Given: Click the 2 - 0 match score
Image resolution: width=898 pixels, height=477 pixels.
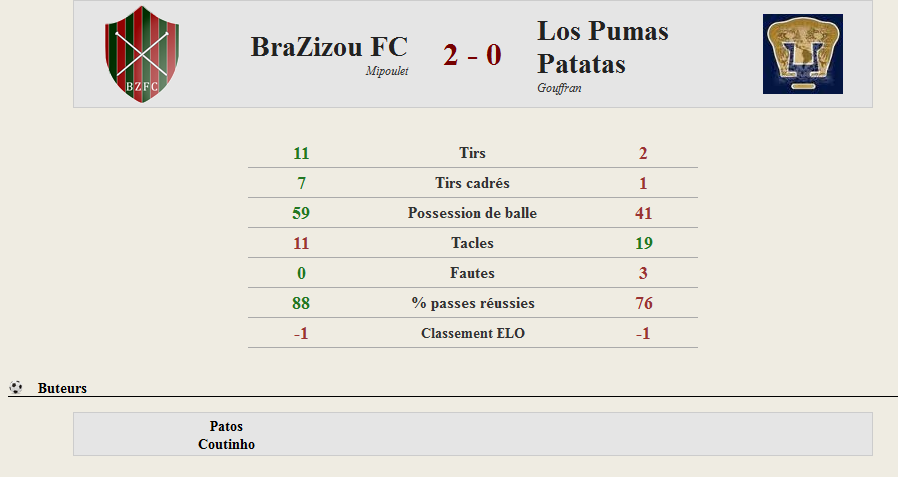Looking at the screenshot, I should click(x=472, y=55).
